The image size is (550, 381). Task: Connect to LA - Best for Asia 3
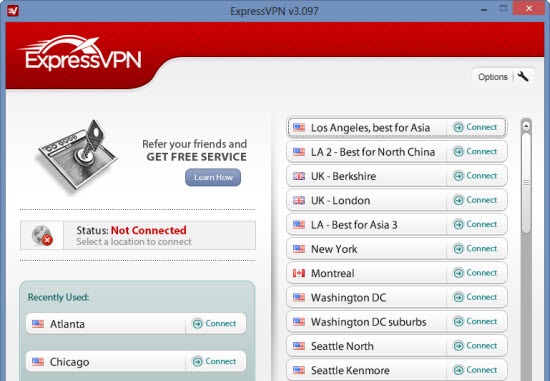click(x=475, y=224)
